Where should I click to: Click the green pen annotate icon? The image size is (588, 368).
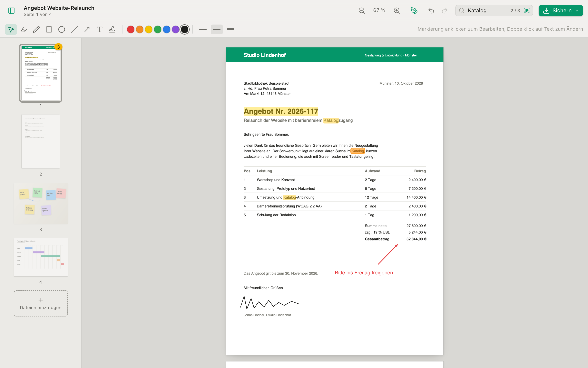point(414,10)
